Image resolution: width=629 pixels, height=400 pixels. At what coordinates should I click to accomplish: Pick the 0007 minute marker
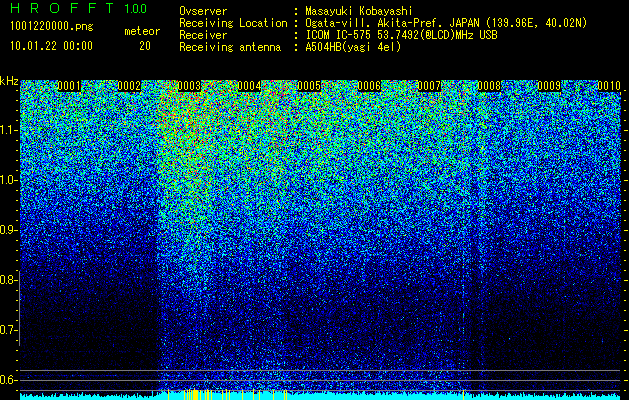click(429, 86)
